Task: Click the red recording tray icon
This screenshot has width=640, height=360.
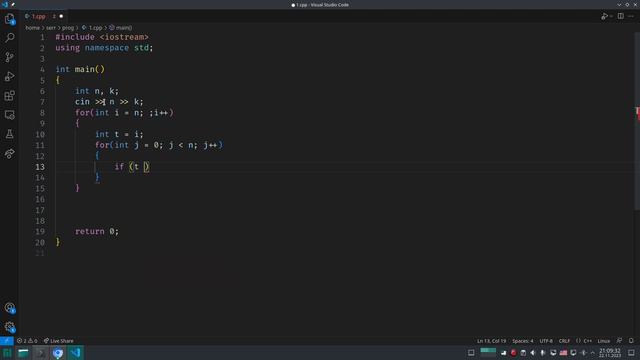Action: click(x=513, y=353)
